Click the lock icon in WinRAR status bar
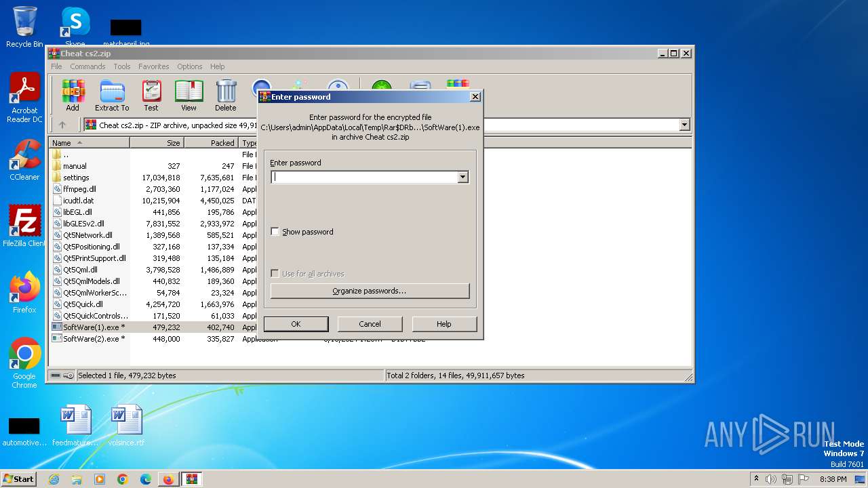Viewport: 868px width, 488px height. [68, 375]
